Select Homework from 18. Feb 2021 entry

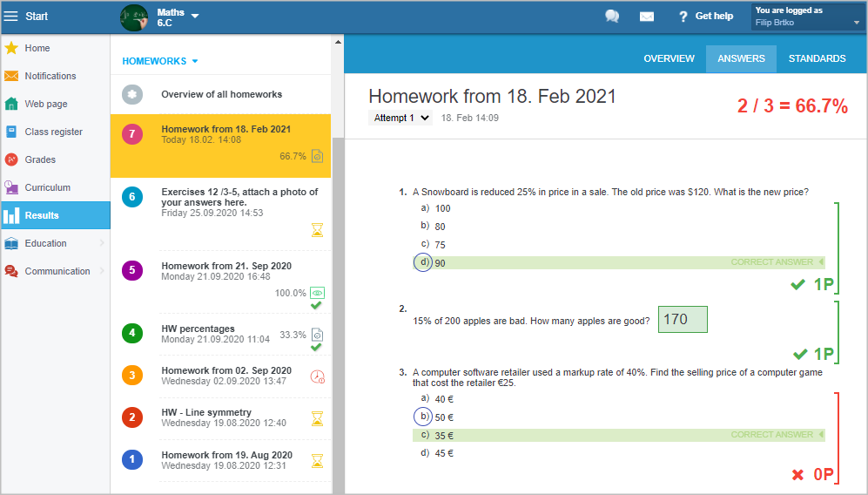click(x=221, y=146)
